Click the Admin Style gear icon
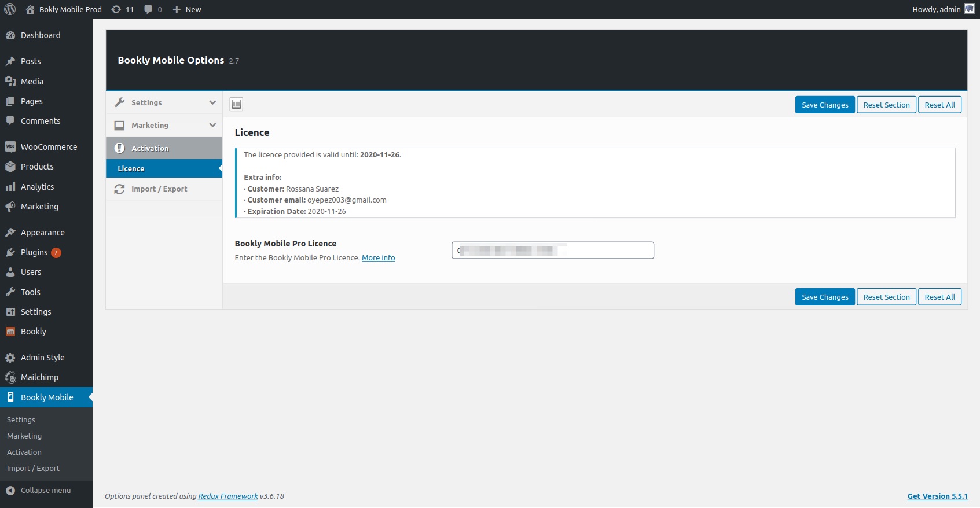Viewport: 980px width, 508px height. click(x=10, y=358)
